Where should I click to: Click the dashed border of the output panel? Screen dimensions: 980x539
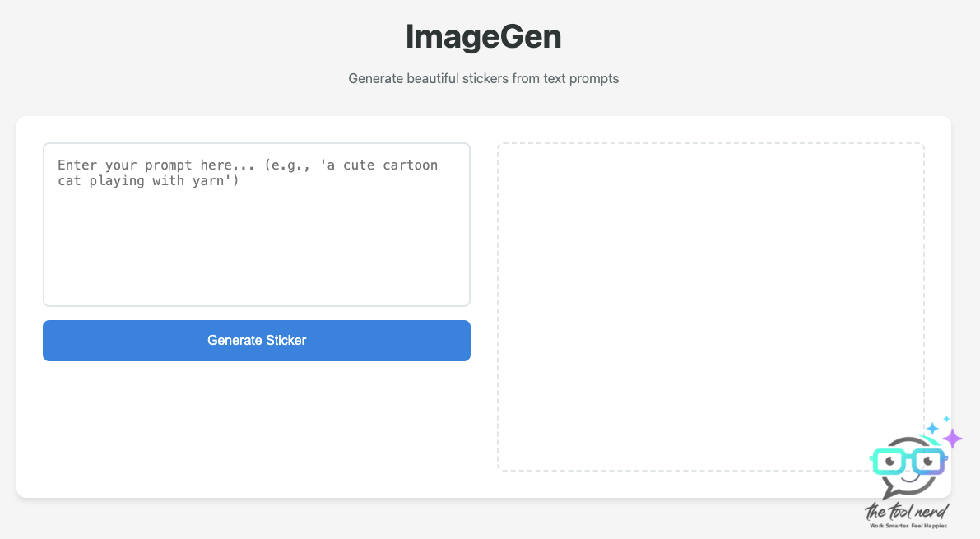[x=711, y=144]
